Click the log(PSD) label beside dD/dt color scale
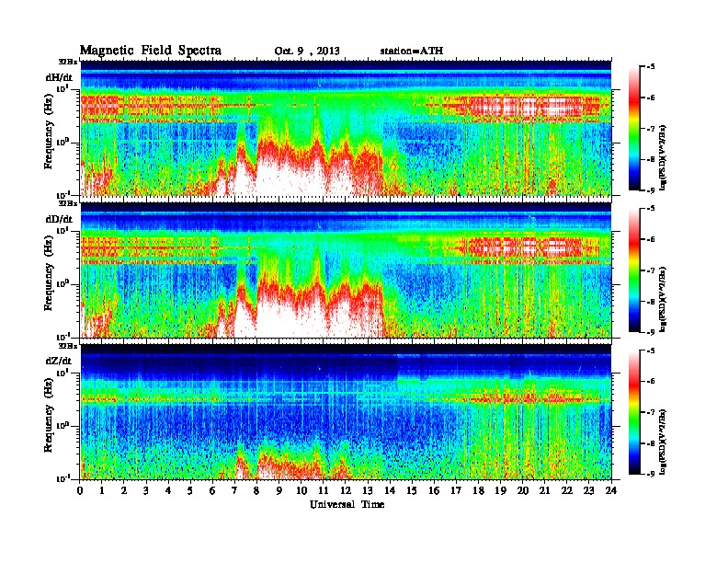Screen dimensions: 728x563 pos(663,299)
